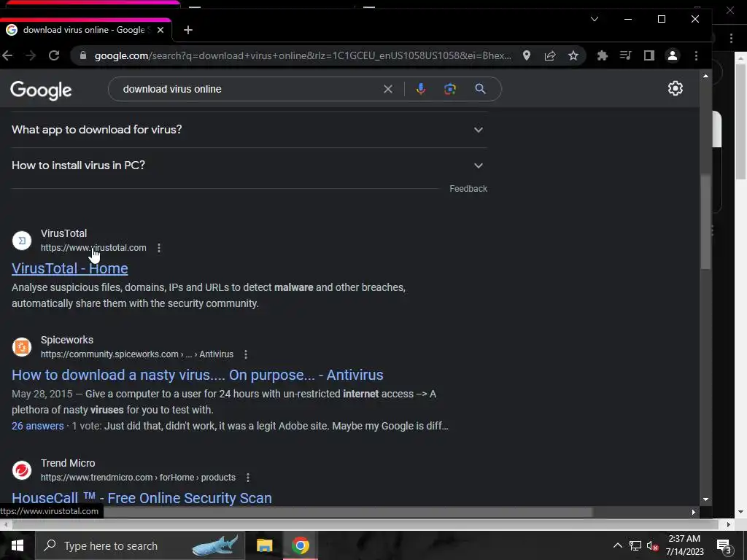Open the more options dots beside Trend Micro URL

(x=248, y=478)
